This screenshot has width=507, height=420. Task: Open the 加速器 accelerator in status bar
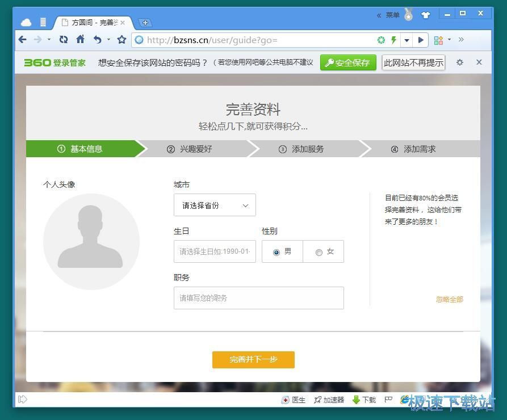coord(329,400)
